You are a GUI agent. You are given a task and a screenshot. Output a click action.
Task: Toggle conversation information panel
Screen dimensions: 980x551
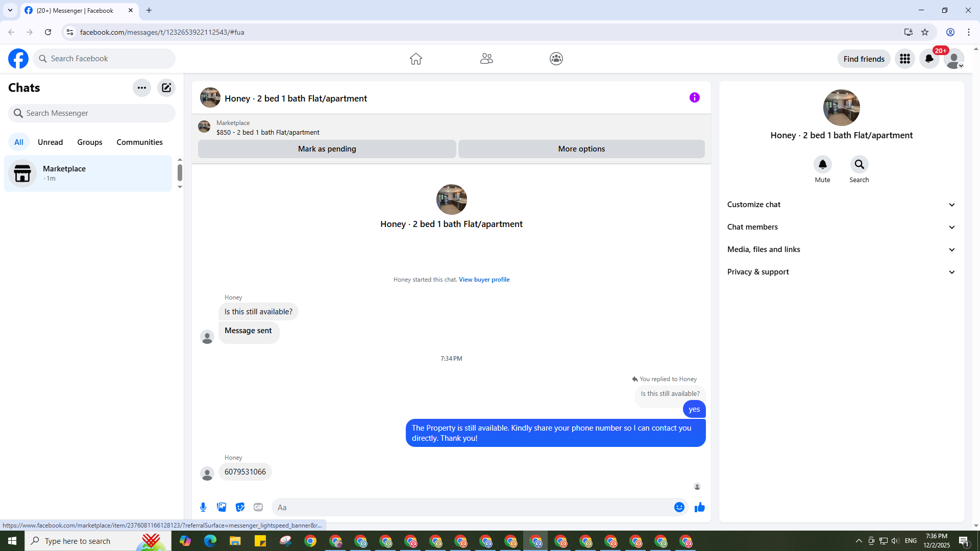coord(694,97)
